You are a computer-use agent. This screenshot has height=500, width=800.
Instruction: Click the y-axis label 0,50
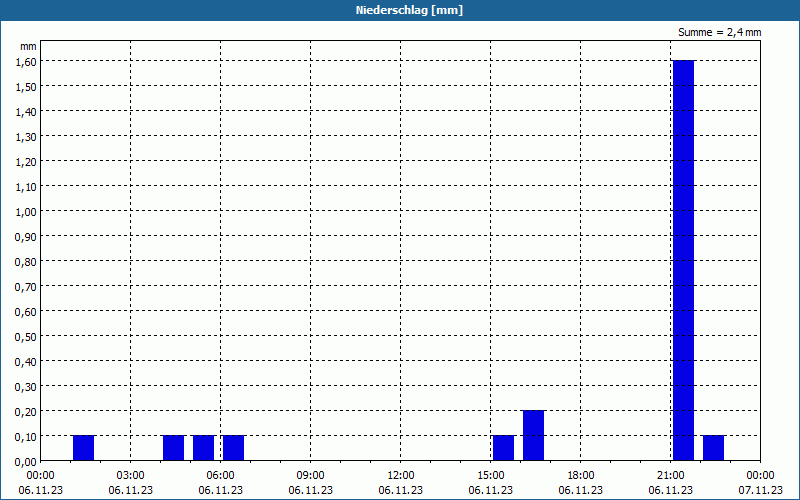[x=26, y=336]
